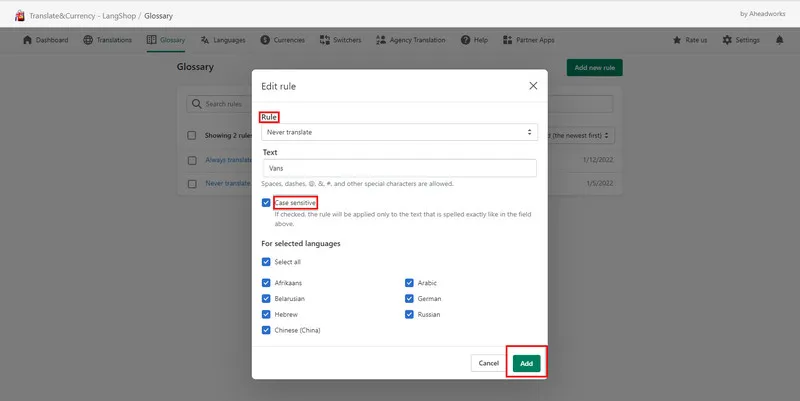Click the Agency Translation people icon
The width and height of the screenshot is (800, 401).
point(381,40)
